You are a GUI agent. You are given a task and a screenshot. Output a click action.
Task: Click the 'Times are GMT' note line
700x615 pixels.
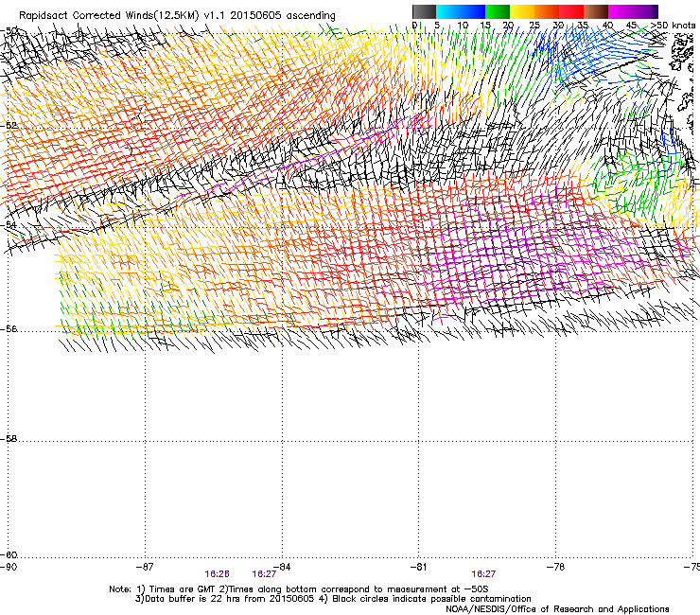(299, 589)
